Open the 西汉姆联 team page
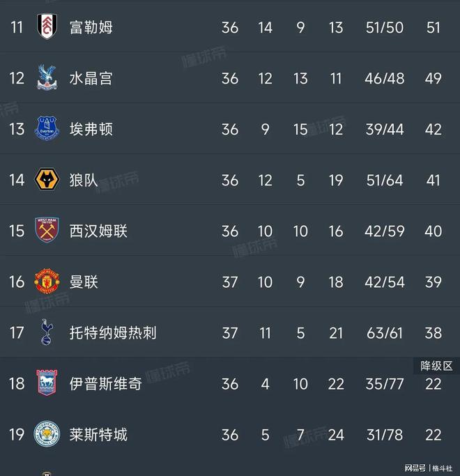460x476 pixels. point(98,231)
